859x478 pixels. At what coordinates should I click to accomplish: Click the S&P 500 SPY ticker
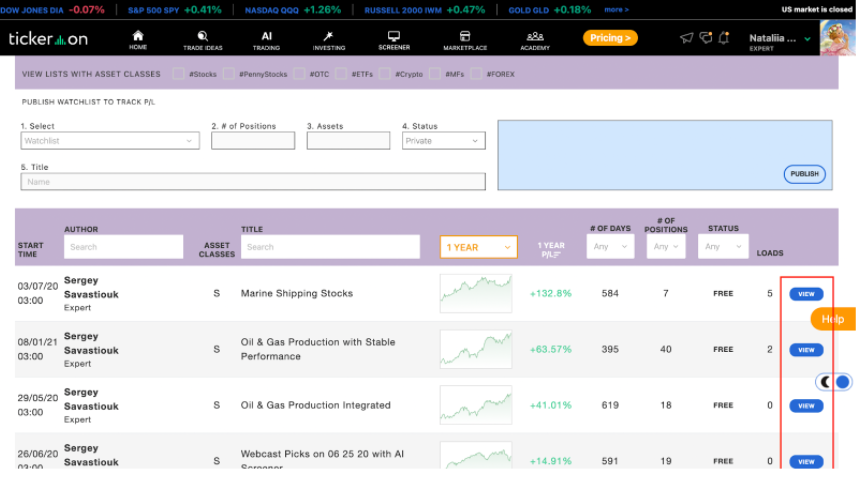tap(175, 10)
